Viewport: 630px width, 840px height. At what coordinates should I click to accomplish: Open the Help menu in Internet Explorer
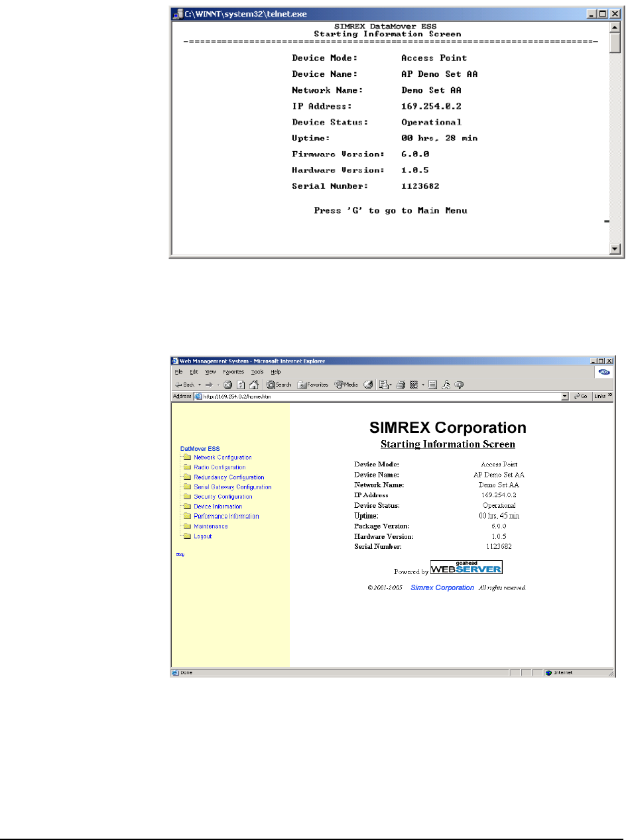[275, 373]
